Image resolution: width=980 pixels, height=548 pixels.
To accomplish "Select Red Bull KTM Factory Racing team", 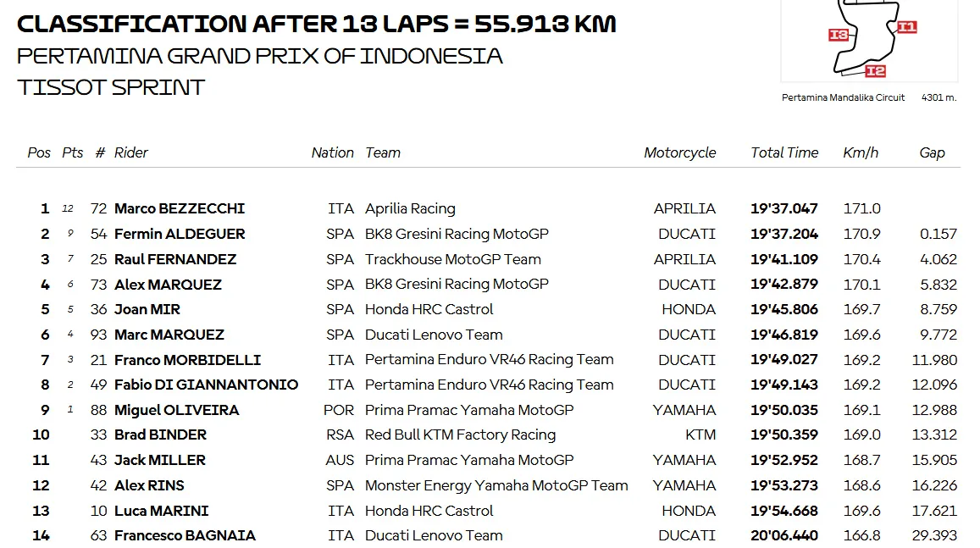I will [460, 435].
